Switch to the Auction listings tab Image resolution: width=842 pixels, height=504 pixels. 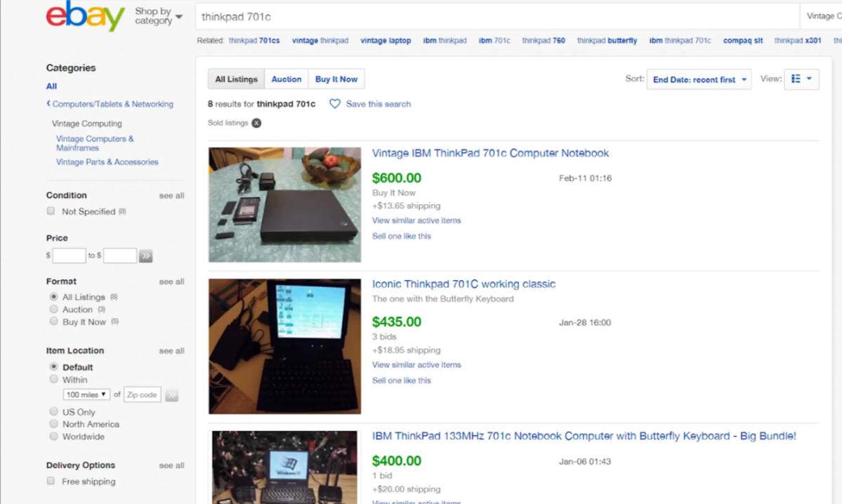click(287, 79)
